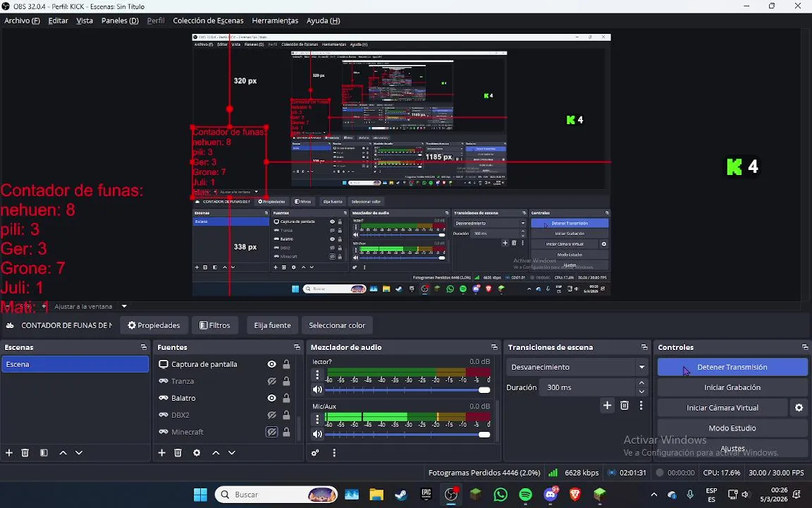This screenshot has width=812, height=508.
Task: Open audio mixer options menu at bottom
Action: click(334, 452)
